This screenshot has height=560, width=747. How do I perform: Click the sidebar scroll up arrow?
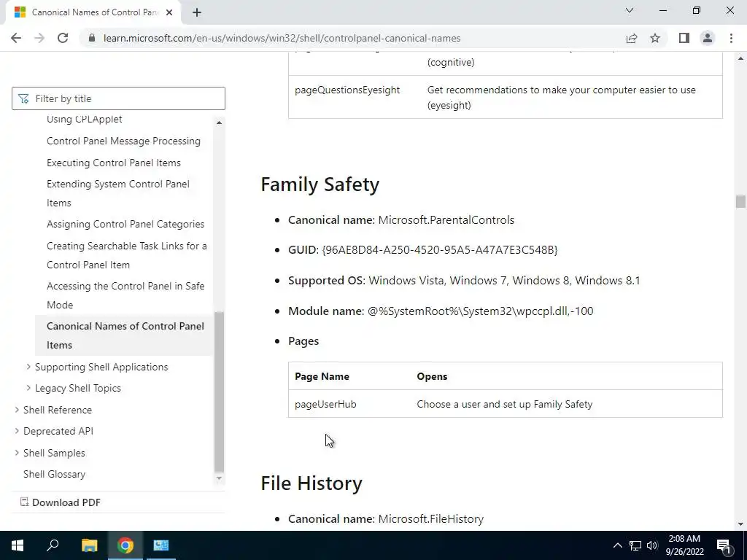pyautogui.click(x=219, y=122)
